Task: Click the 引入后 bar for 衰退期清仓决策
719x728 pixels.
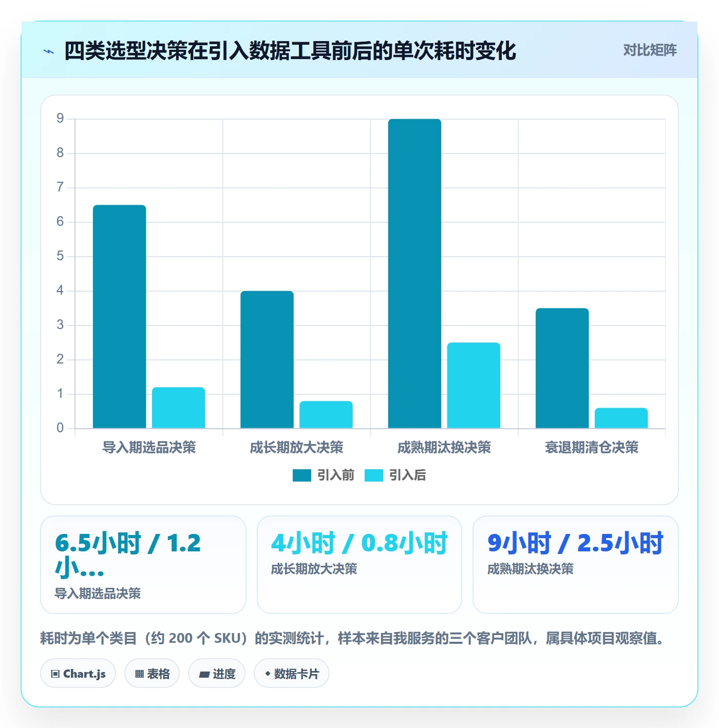Action: [x=621, y=418]
